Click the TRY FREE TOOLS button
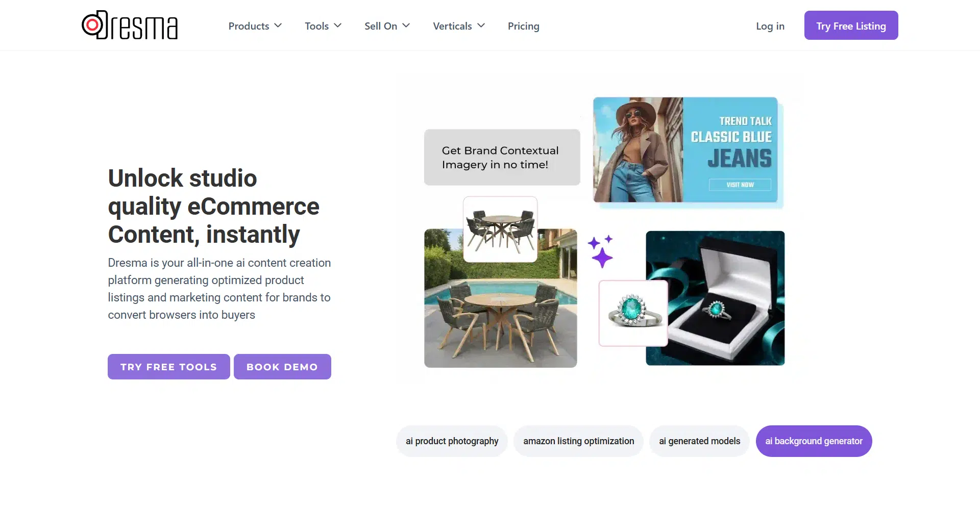 (169, 367)
